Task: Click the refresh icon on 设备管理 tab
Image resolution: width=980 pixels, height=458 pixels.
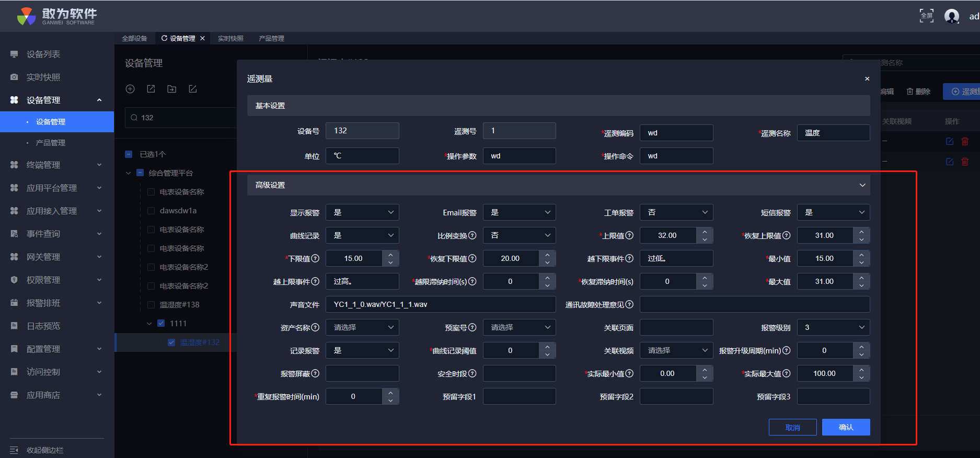Action: 164,38
